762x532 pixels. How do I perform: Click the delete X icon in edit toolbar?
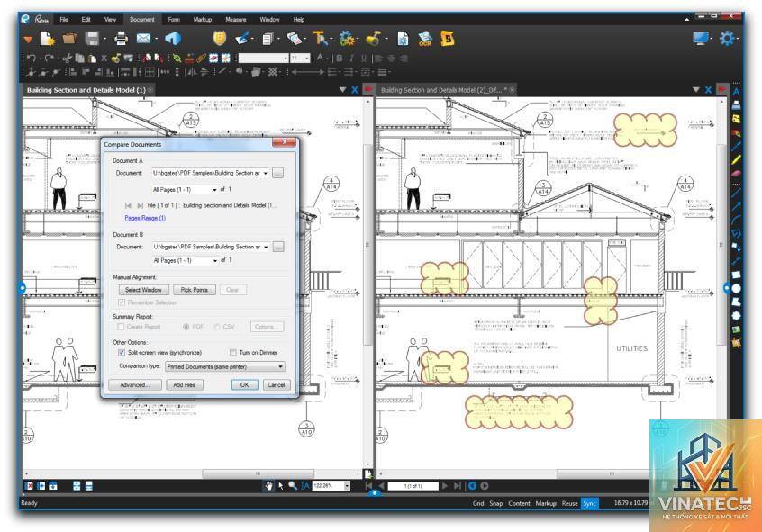[x=104, y=59]
